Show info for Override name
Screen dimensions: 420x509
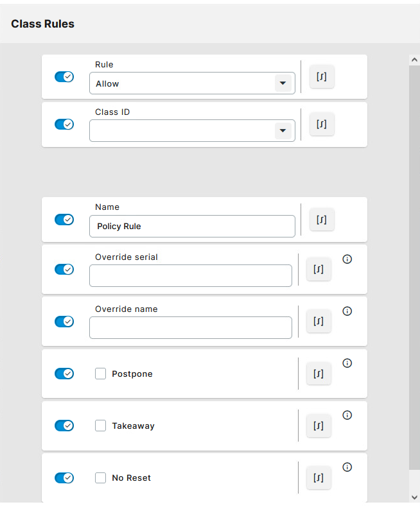(x=347, y=311)
